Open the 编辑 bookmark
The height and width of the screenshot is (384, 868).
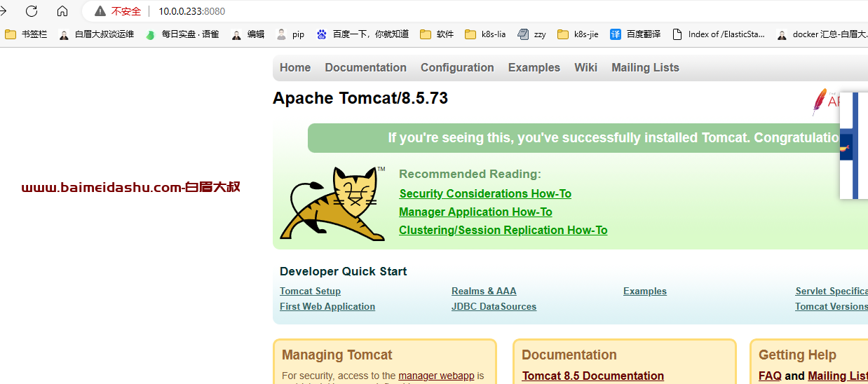[x=247, y=34]
